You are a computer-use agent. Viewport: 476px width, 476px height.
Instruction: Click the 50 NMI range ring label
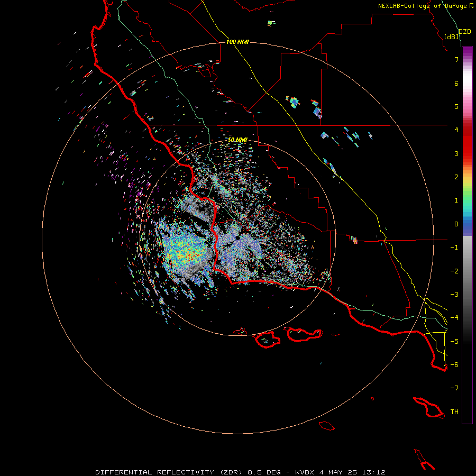(237, 140)
